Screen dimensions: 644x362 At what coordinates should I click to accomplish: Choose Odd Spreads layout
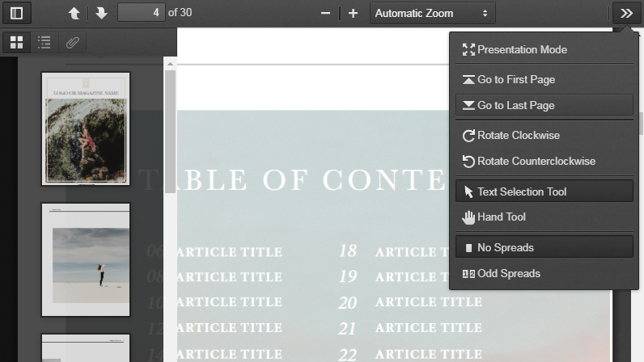(x=544, y=273)
